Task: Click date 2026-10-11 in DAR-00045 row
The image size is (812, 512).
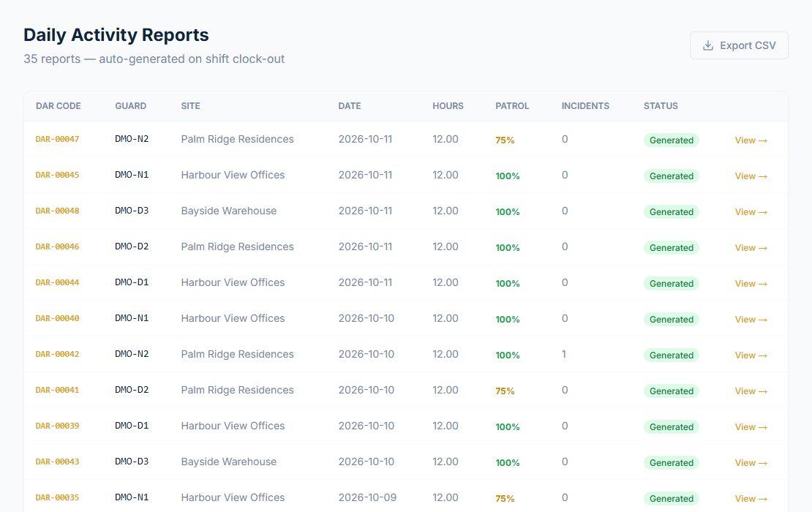Action: click(x=365, y=175)
